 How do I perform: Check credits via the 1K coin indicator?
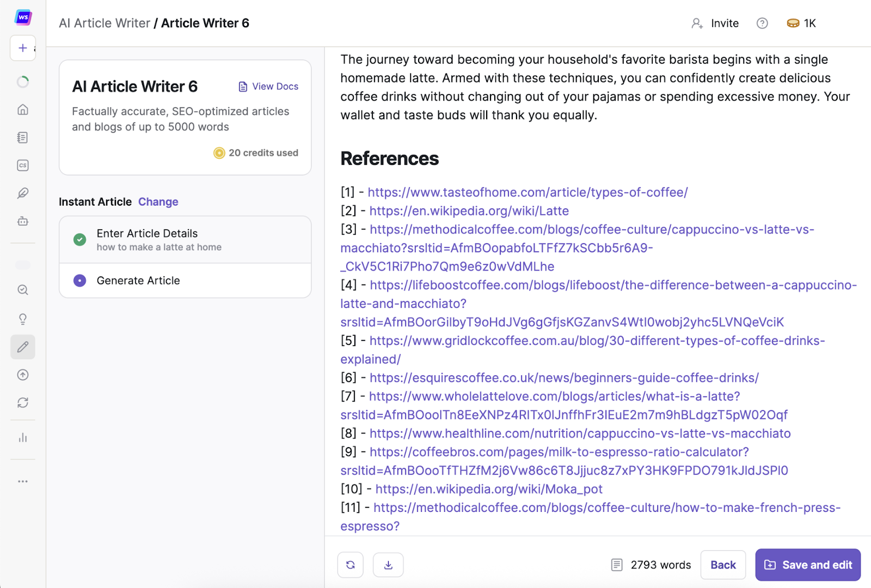pos(800,23)
